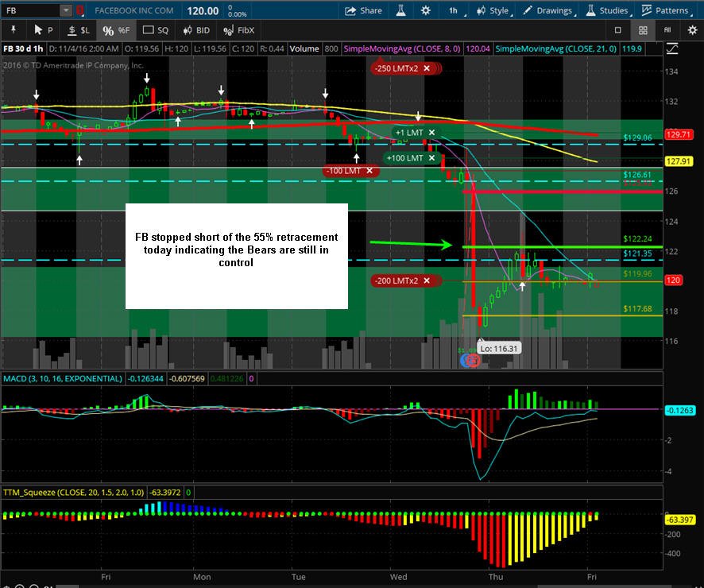Open the FB symbol dropdown arrow
The height and width of the screenshot is (588, 704).
click(66, 10)
